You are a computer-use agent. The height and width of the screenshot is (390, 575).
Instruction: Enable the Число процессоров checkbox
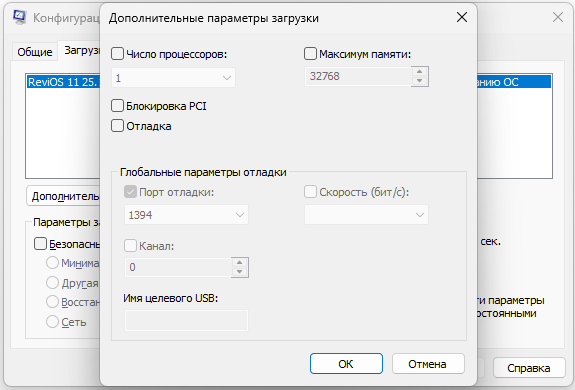point(117,54)
